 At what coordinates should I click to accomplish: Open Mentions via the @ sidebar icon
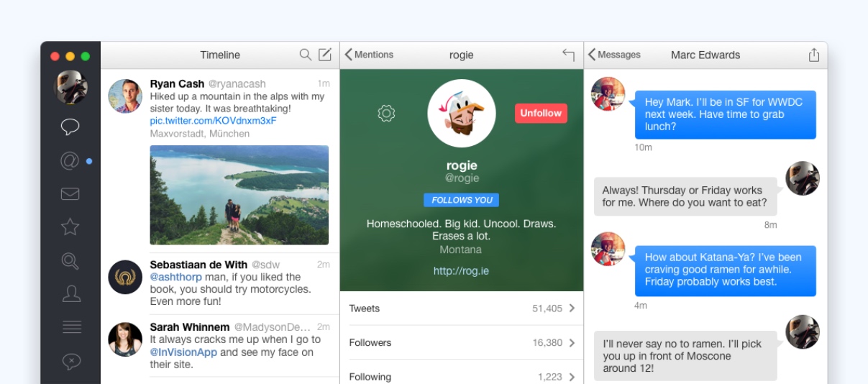click(70, 161)
